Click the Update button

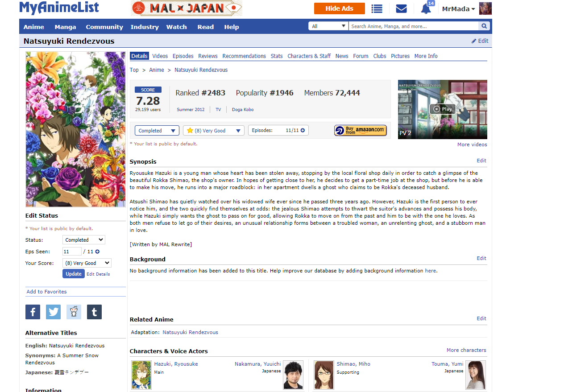[x=74, y=274]
